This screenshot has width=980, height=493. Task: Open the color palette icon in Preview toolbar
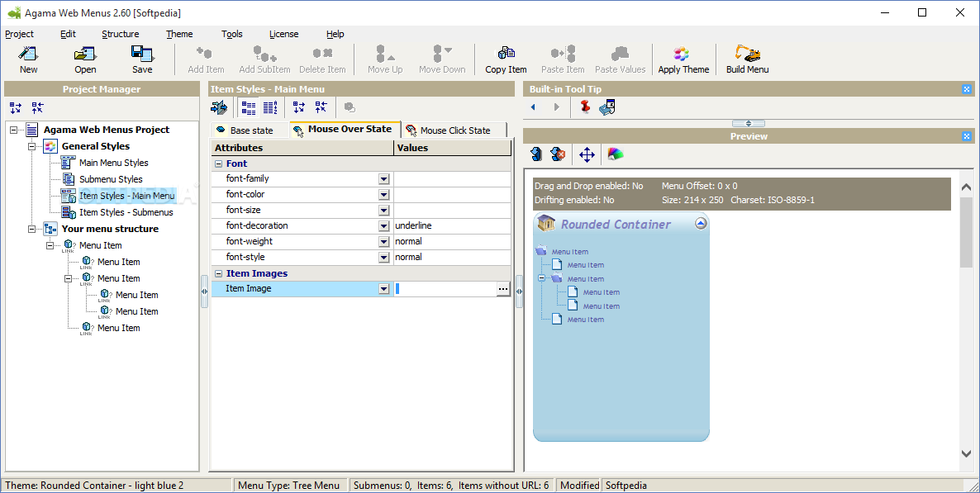tap(616, 154)
